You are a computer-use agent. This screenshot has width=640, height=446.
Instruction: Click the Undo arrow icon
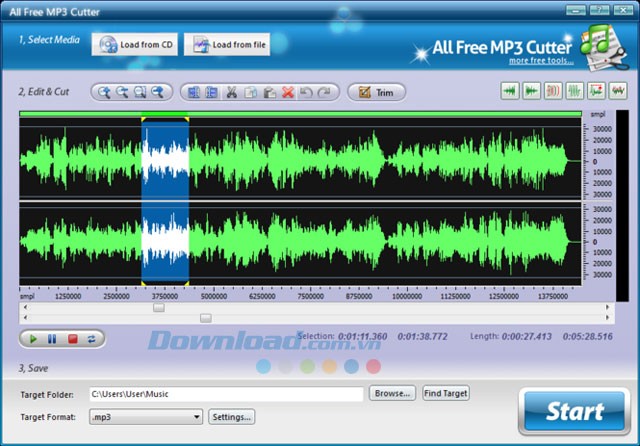pos(307,93)
